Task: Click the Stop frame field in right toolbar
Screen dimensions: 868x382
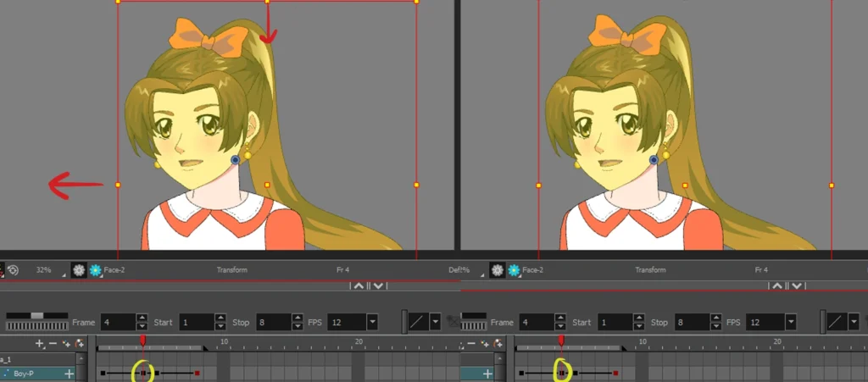Action: [692, 323]
